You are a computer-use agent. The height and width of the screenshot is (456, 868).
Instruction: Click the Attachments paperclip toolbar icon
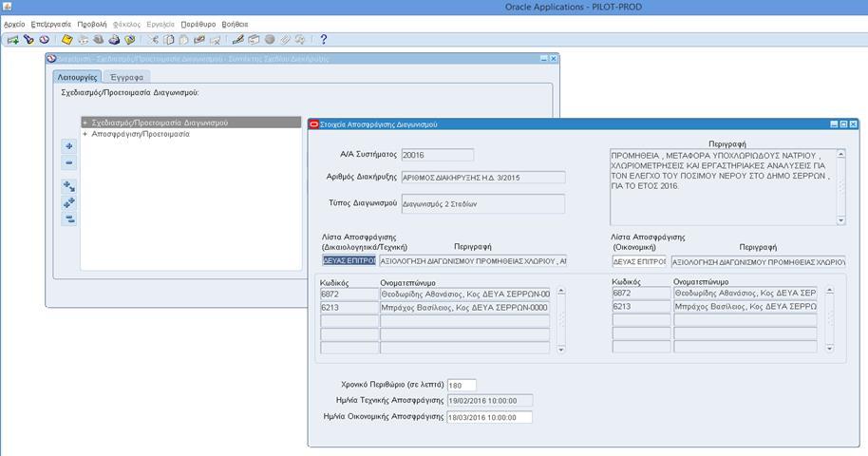tap(285, 40)
